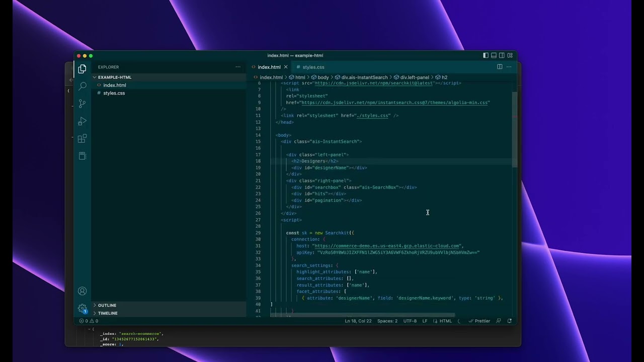Follow the searchkit@latest script URL
This screenshot has height=362, width=644.
pyautogui.click(x=374, y=83)
